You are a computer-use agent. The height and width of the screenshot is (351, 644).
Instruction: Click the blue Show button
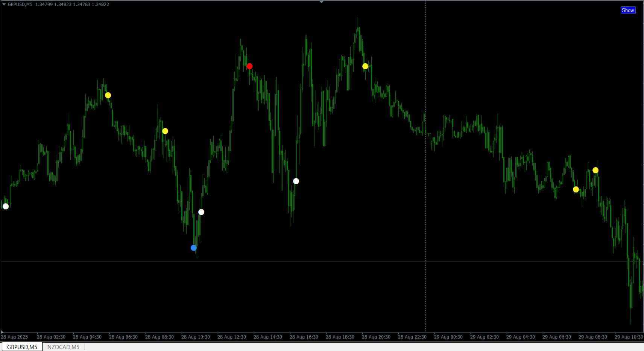(628, 10)
